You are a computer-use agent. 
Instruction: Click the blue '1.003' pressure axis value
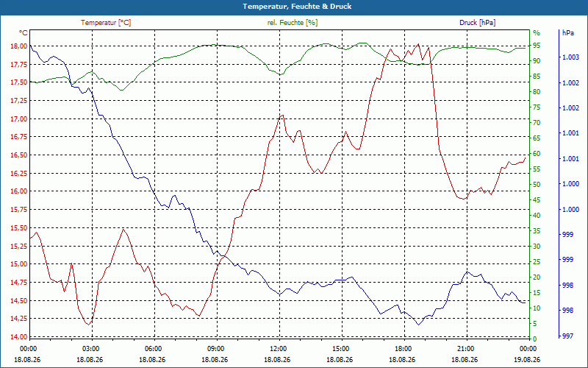(571, 57)
